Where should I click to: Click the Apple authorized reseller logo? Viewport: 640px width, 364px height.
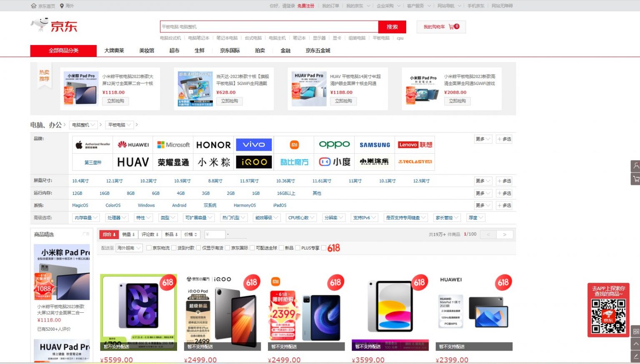92,145
